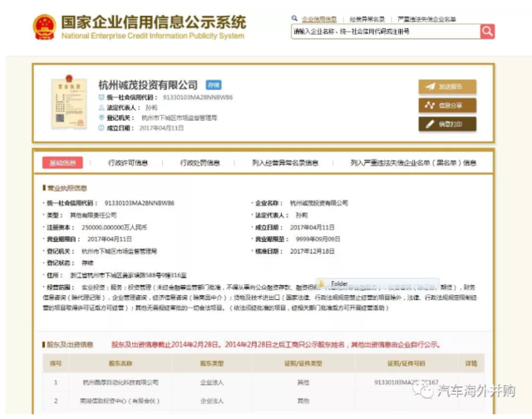Focus the enterprise name search field
The image size is (532, 419).
pos(386,32)
